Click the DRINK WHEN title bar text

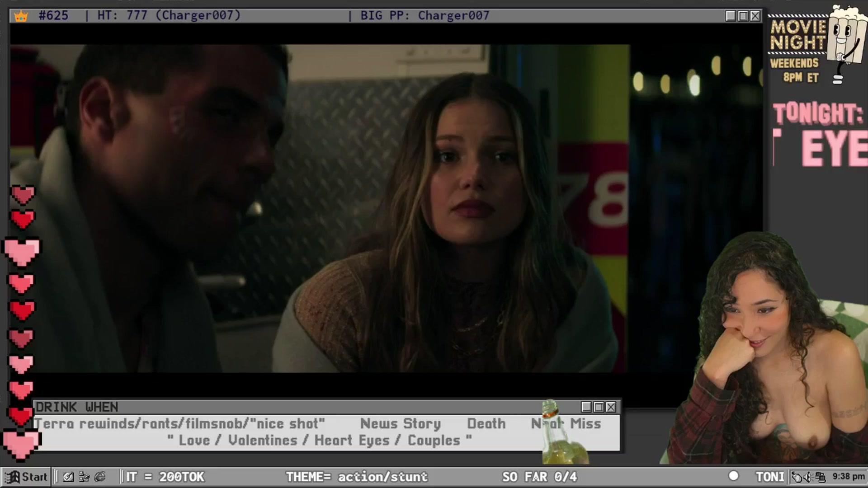(x=77, y=407)
